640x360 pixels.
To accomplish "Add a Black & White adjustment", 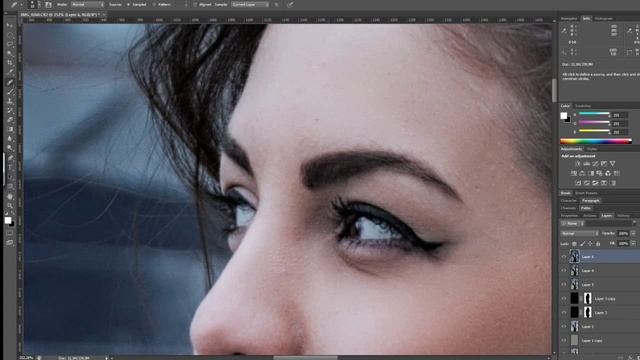I will pyautogui.click(x=591, y=173).
